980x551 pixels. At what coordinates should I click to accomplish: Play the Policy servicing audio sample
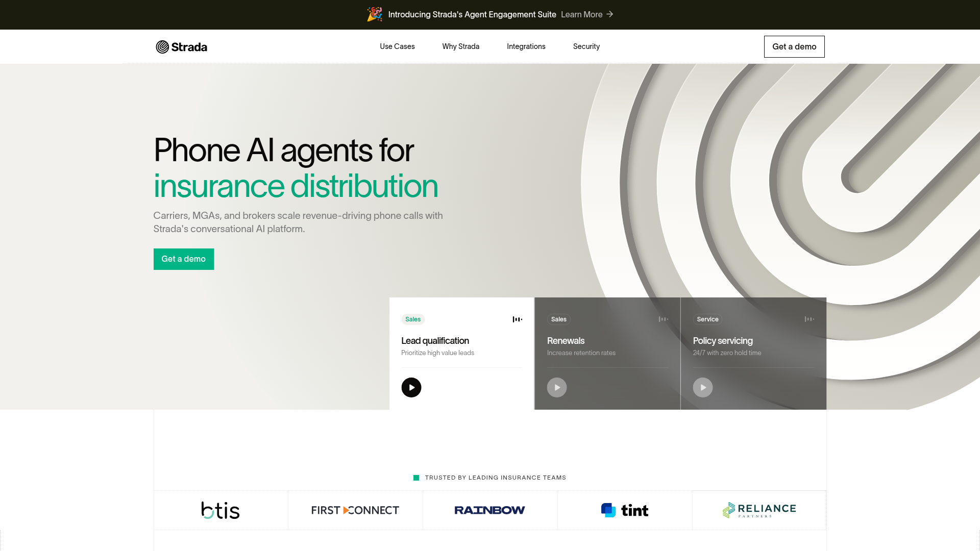pyautogui.click(x=703, y=388)
